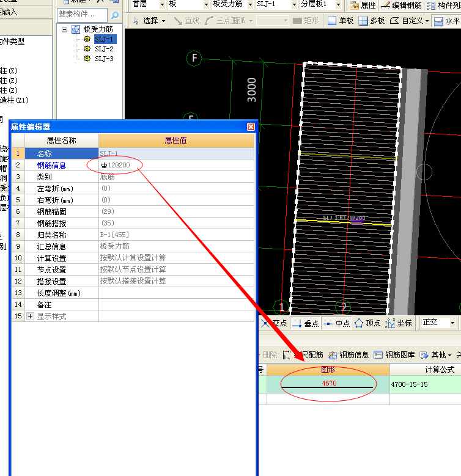Click axis bubble F in the drawing

click(194, 58)
